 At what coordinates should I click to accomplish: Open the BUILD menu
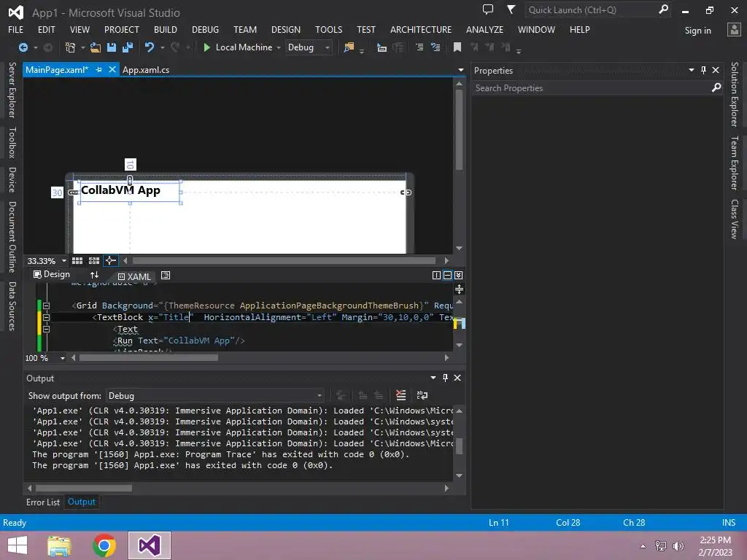166,29
